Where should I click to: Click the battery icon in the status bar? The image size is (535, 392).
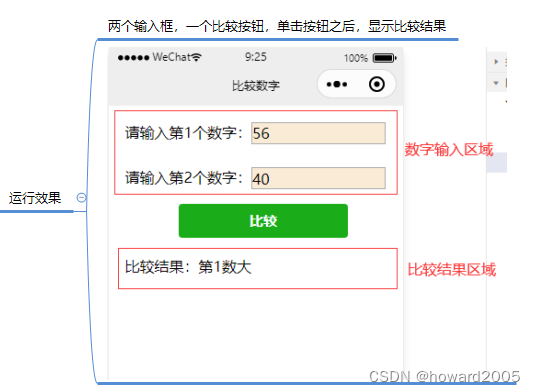[385, 58]
